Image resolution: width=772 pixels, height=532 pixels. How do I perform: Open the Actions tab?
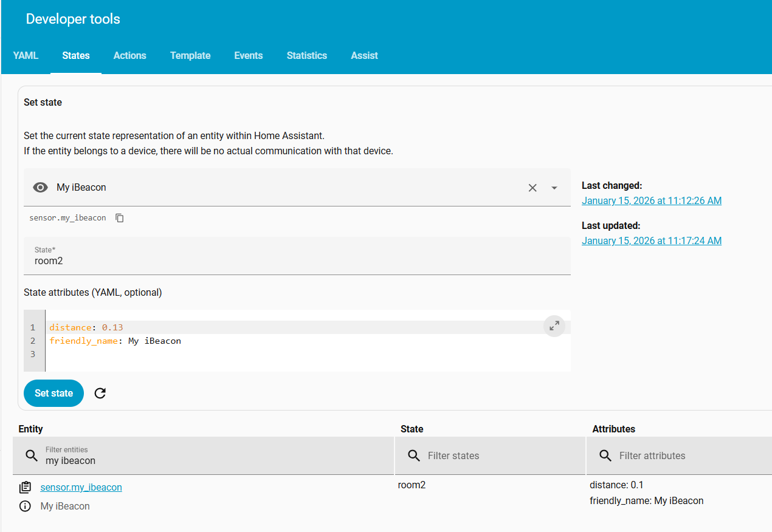point(129,55)
